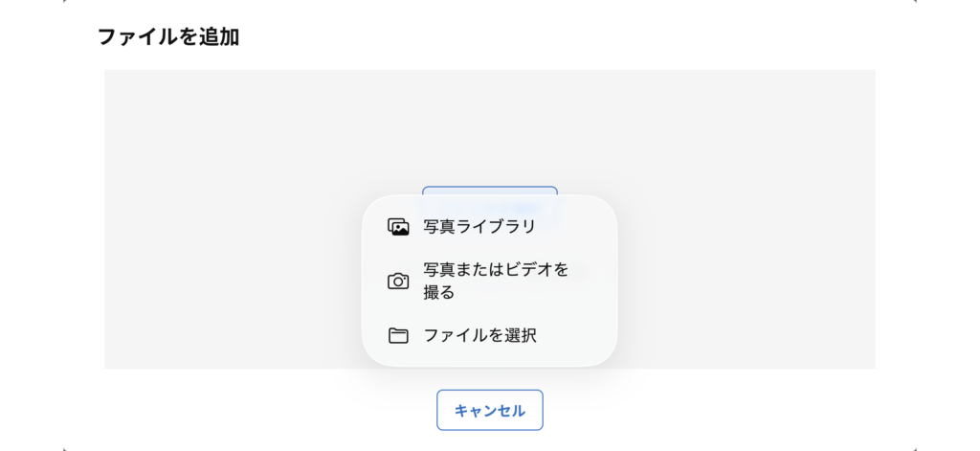Click the stacked images icon beside 写真ライブラリ
Screen dimensions: 980x451
[398, 227]
